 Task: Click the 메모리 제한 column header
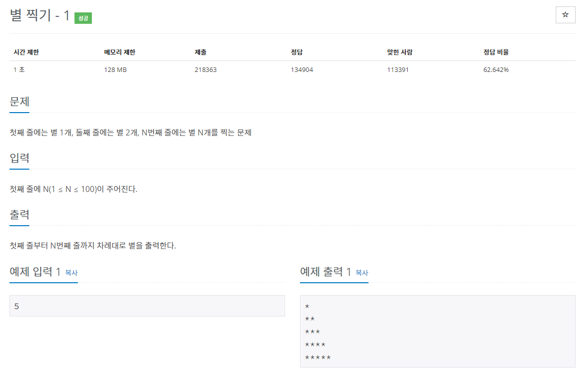120,52
